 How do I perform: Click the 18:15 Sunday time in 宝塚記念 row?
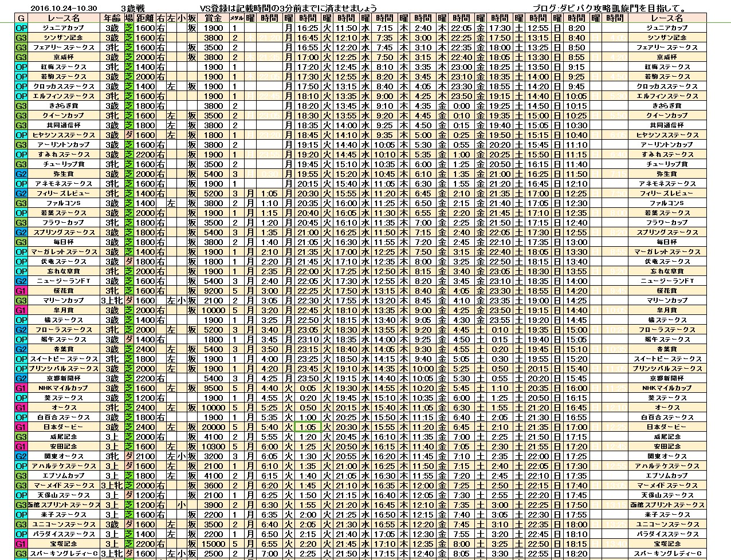point(576,544)
